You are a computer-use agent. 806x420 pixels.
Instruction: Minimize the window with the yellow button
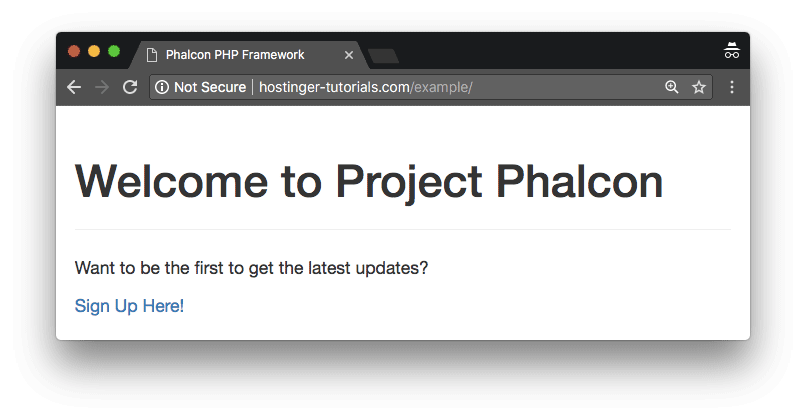click(94, 51)
